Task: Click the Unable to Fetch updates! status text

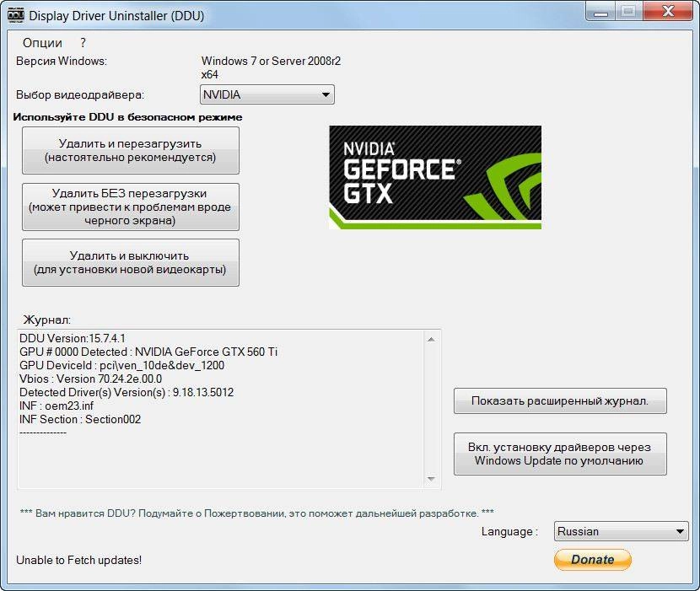Action: point(79,560)
